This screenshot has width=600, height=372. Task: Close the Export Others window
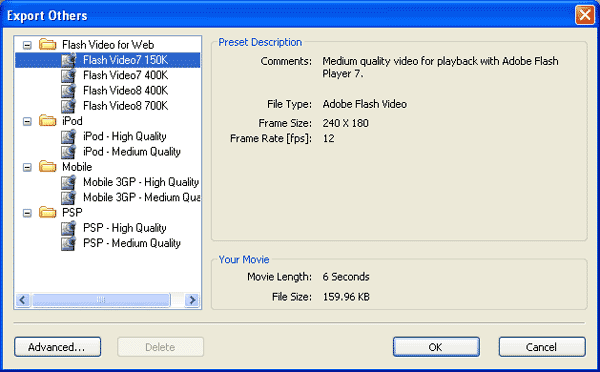pos(585,15)
